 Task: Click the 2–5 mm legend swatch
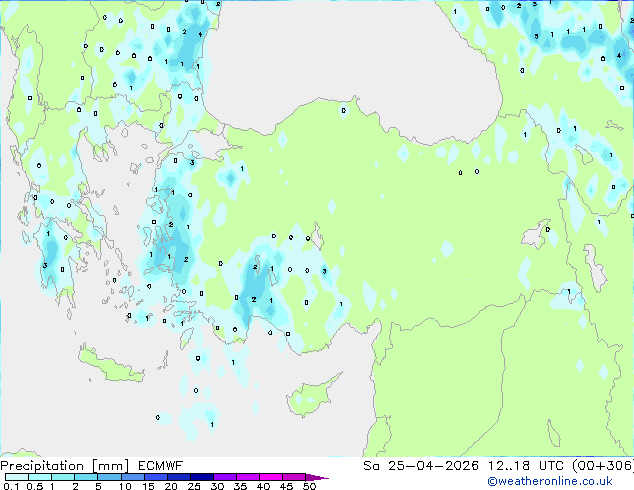coord(86,477)
